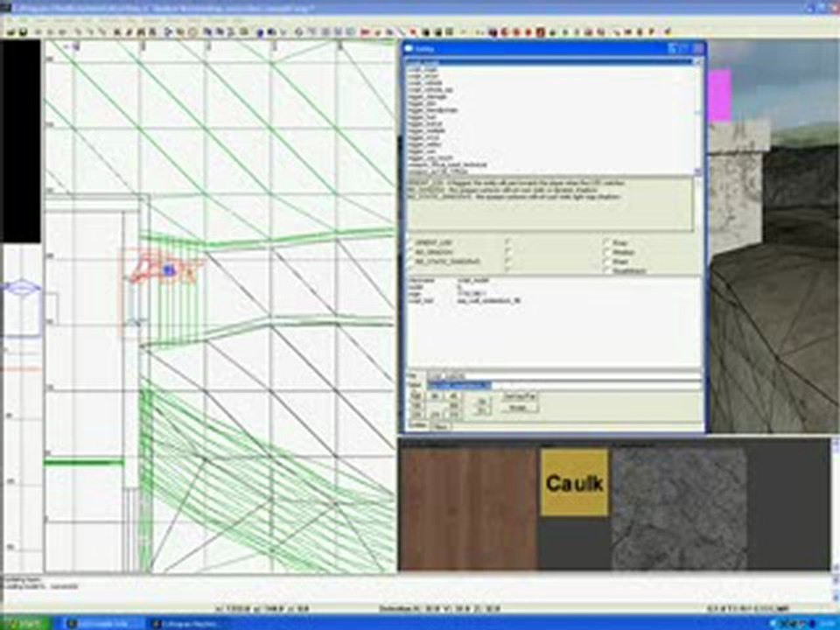This screenshot has height=630, width=840.
Task: Select trigger_multiple in the entity list
Action: pos(426,130)
